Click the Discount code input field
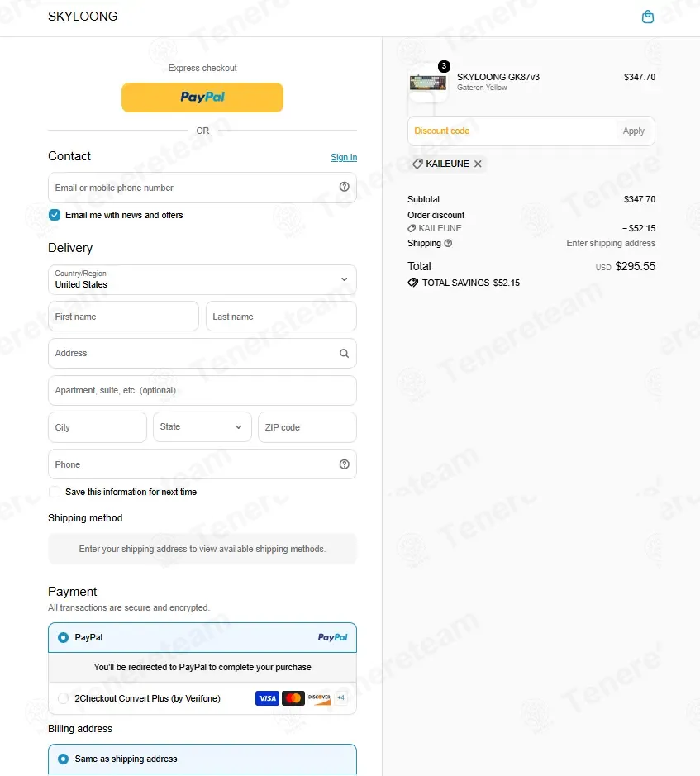 click(512, 131)
